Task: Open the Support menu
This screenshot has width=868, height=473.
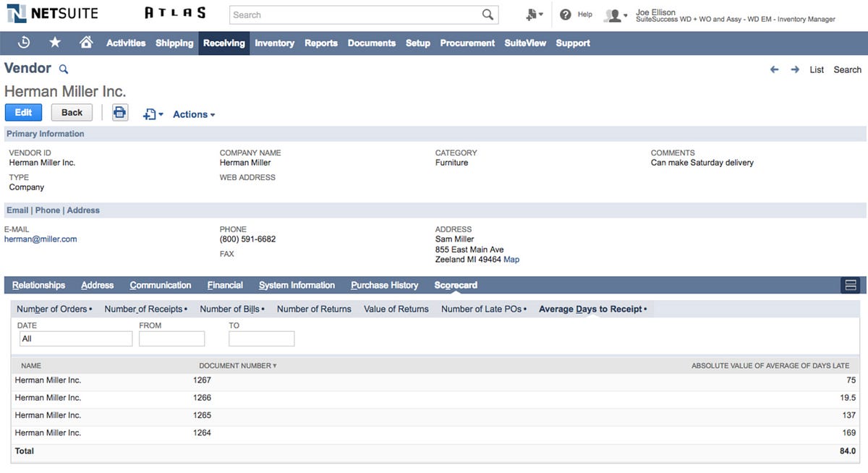Action: pos(573,43)
